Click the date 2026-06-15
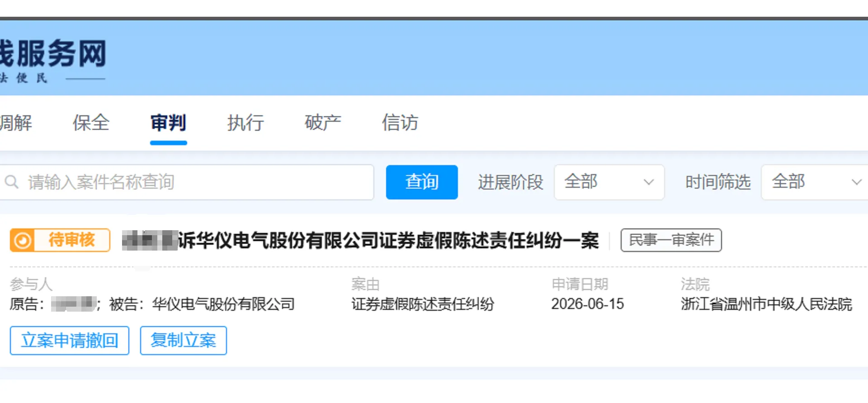Screen dimensions: 868x403 [587, 304]
